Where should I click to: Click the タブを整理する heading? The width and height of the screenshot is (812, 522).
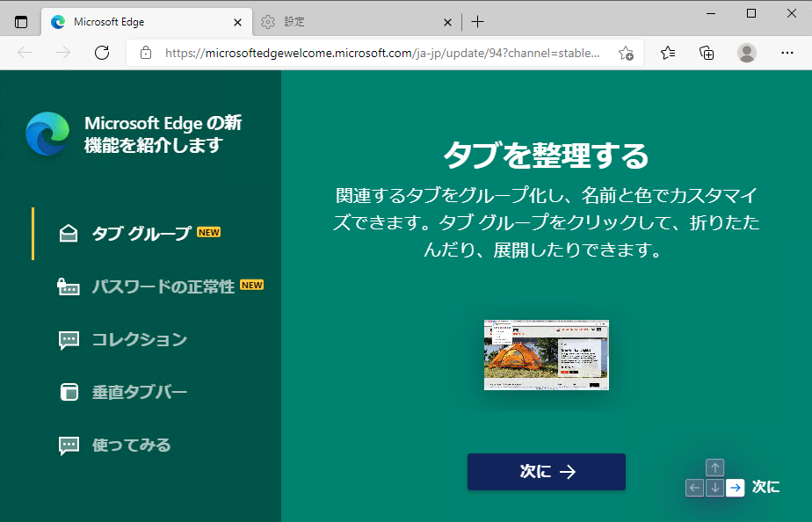pos(547,156)
